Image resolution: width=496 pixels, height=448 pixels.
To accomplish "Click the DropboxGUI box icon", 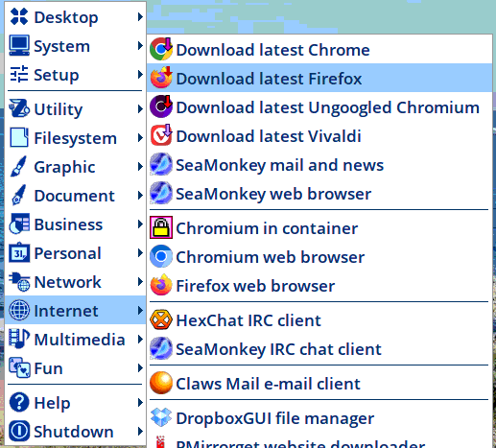I will (161, 417).
